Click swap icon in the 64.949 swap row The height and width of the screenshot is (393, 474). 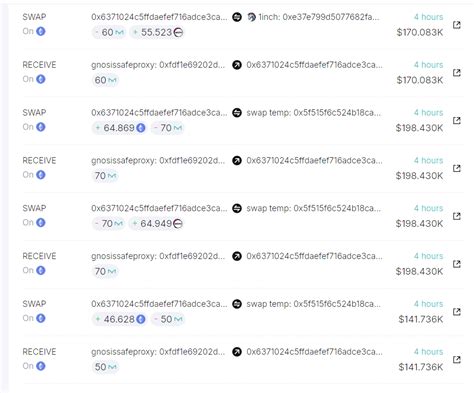(x=237, y=208)
